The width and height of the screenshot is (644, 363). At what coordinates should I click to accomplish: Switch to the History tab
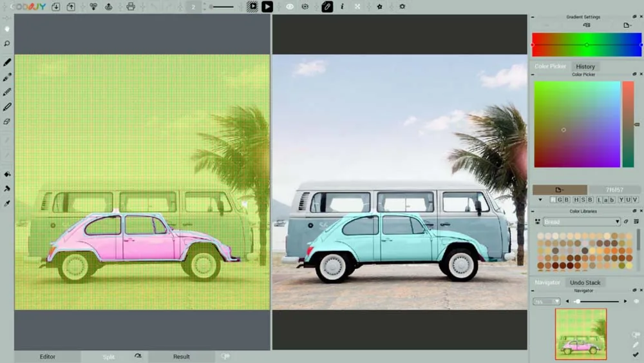585,66
